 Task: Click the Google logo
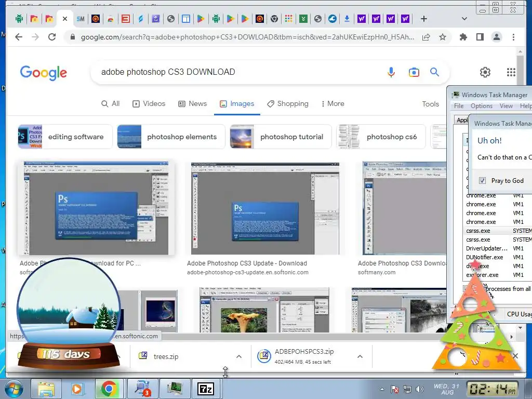tap(44, 73)
